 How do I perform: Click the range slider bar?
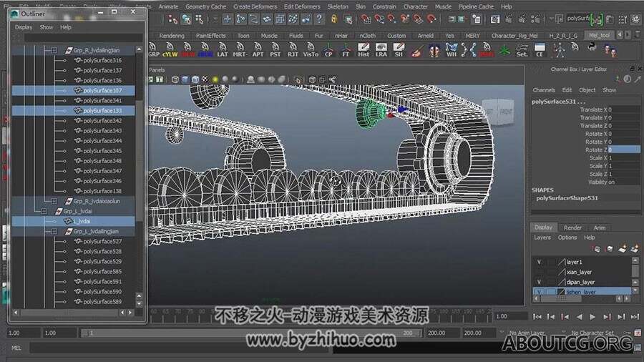[251, 333]
